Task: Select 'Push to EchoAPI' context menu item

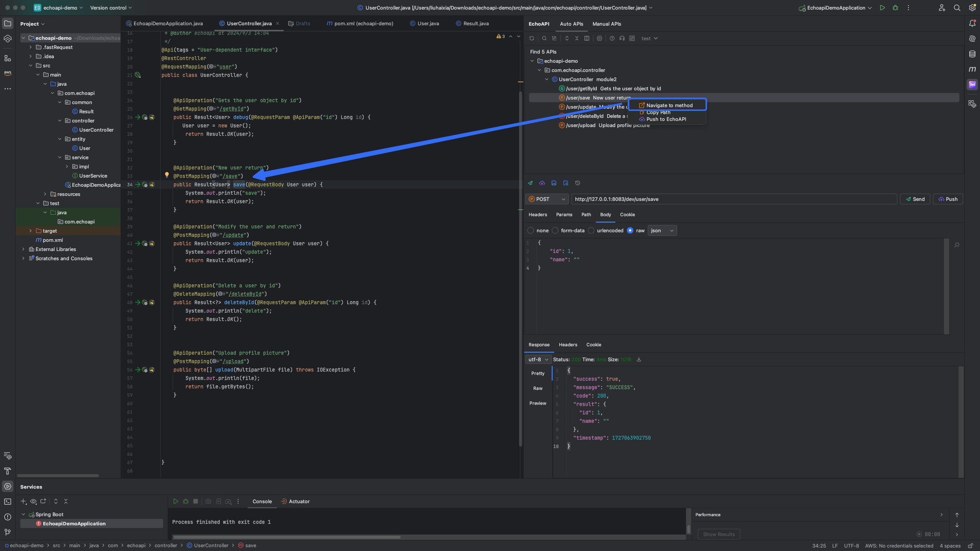Action: (666, 119)
